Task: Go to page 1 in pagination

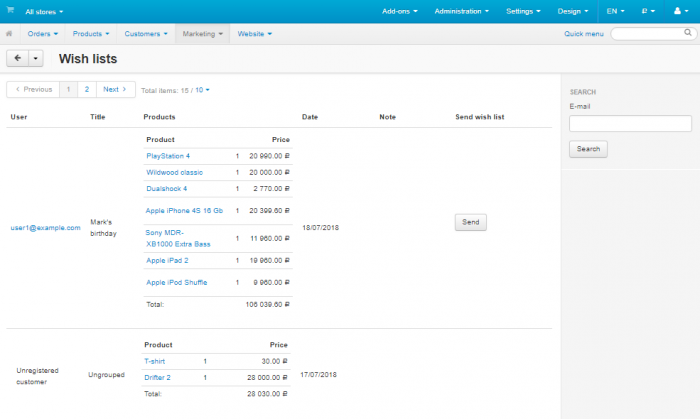Action: pos(68,89)
